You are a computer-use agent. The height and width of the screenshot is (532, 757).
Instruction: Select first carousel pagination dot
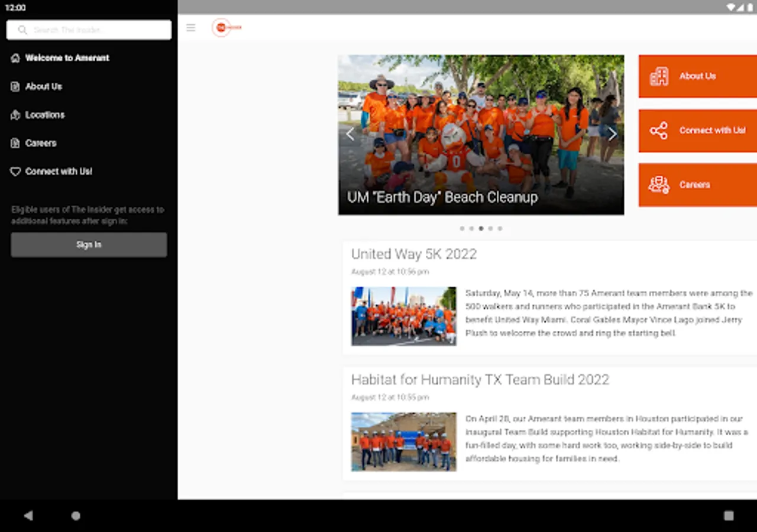point(462,228)
